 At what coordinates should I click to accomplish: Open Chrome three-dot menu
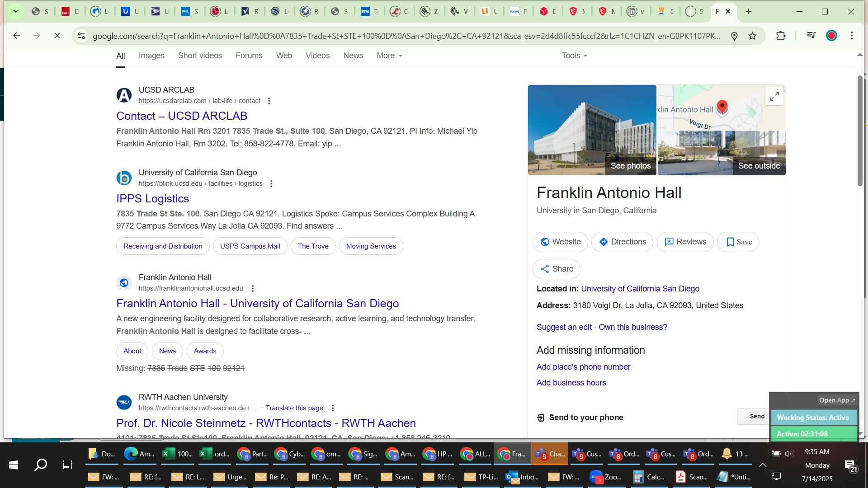(852, 36)
